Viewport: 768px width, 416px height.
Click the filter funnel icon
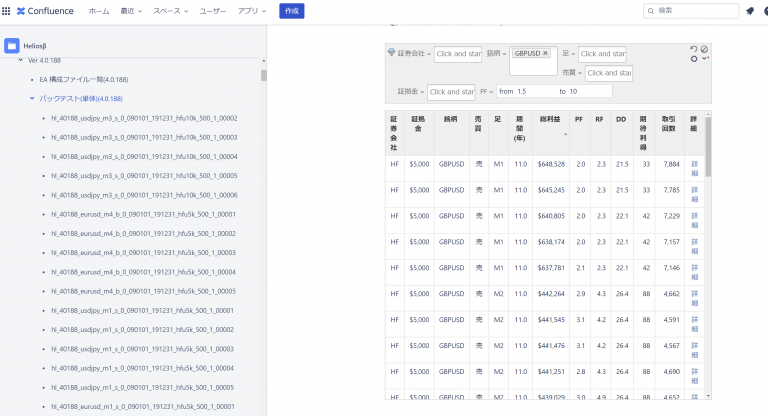391,53
